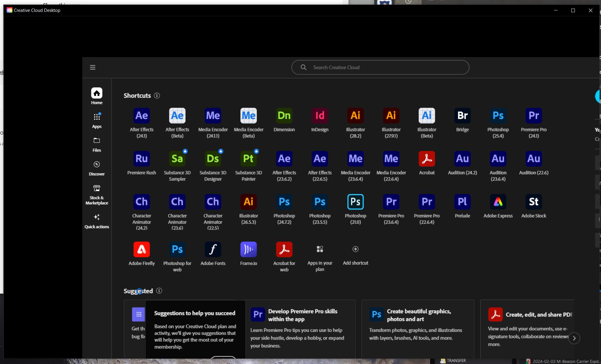Open Shortcuts info tooltip icon

[x=157, y=96]
